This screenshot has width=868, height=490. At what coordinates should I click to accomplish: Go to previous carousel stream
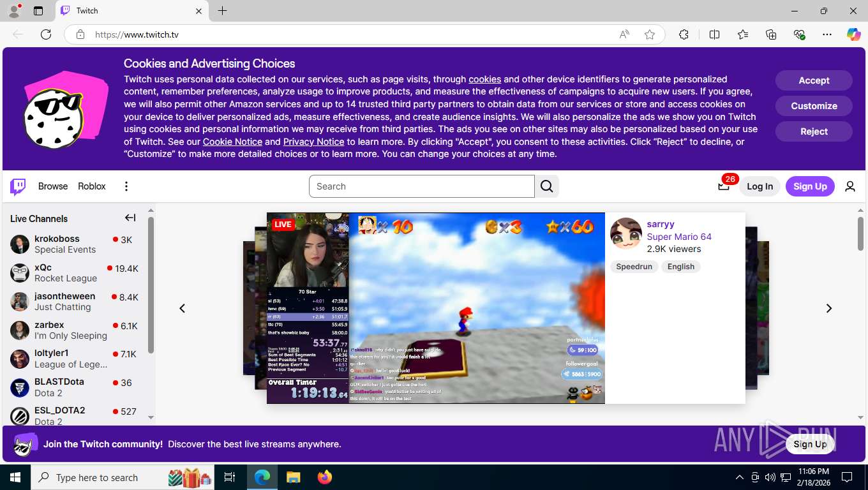pos(182,308)
